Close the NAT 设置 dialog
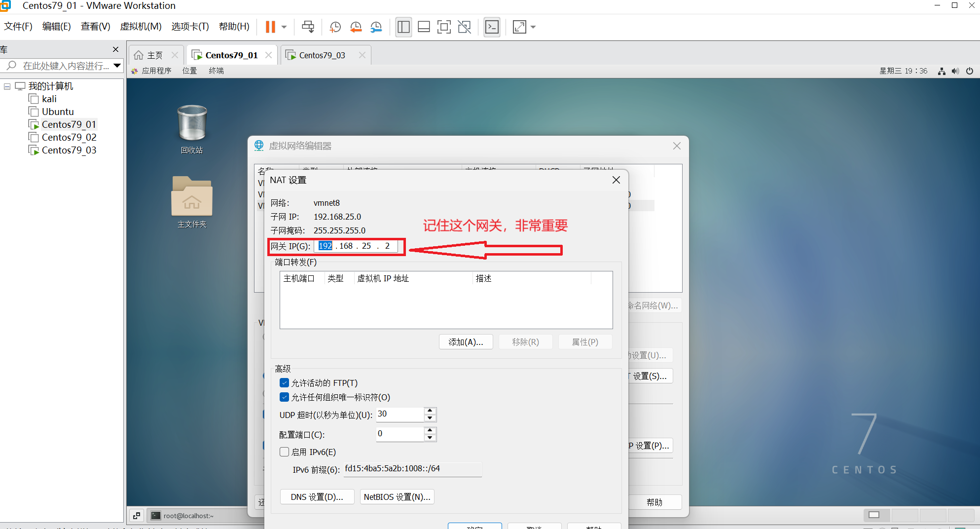 click(616, 180)
